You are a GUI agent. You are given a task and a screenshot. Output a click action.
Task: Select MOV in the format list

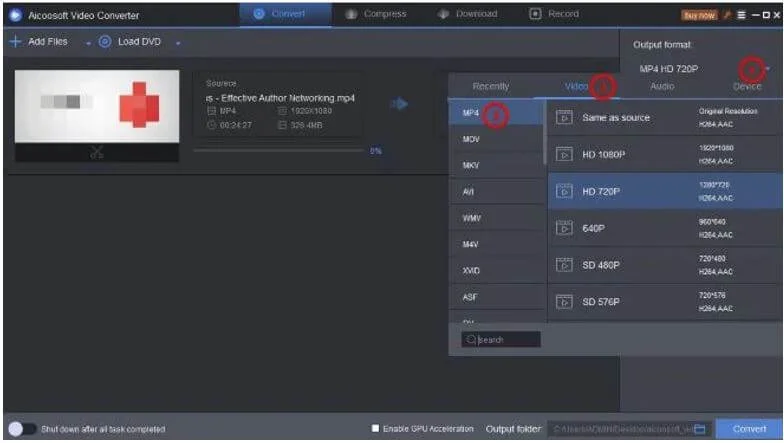(x=472, y=139)
